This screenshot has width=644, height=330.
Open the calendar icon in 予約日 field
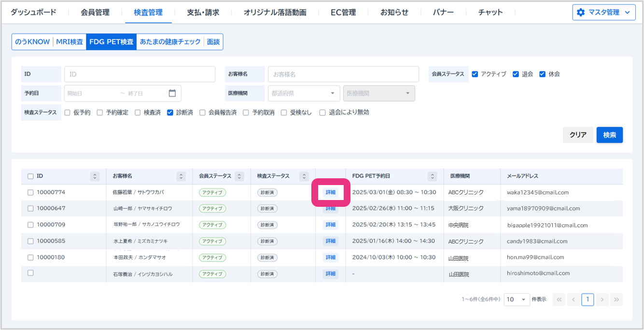[172, 93]
